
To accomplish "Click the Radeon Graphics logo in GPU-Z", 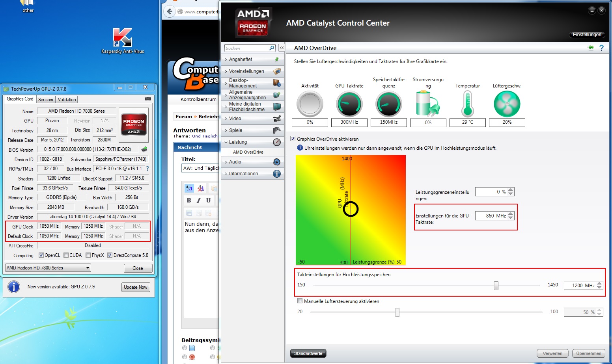I will tap(134, 125).
